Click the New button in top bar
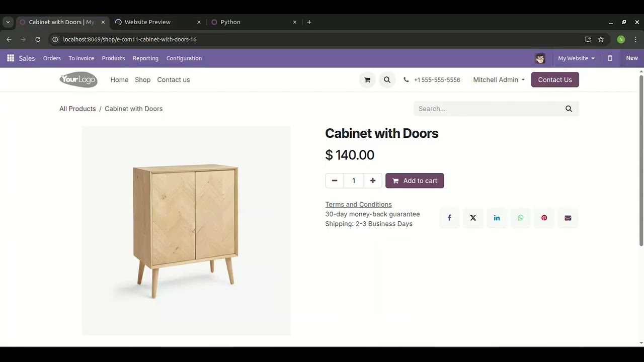Viewport: 644px width, 362px height. [632, 58]
